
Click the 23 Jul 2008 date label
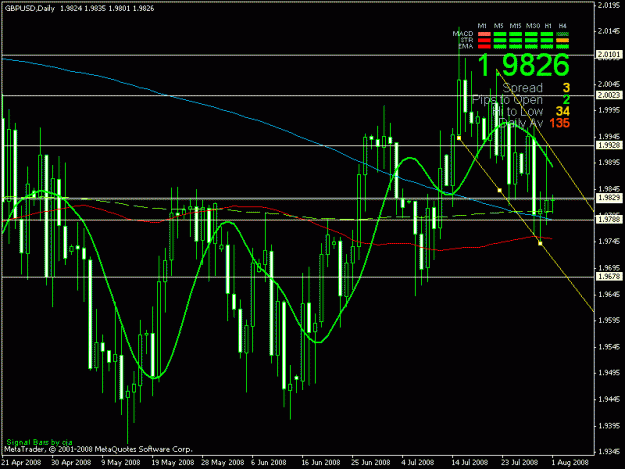point(520,462)
